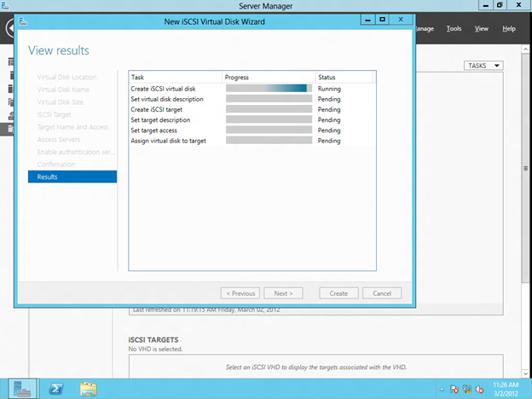The height and width of the screenshot is (399, 532).
Task: Open the View menu
Action: [481, 29]
